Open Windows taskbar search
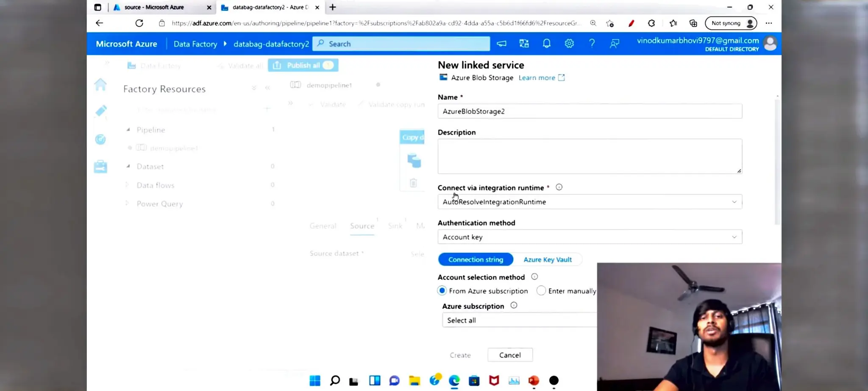The width and height of the screenshot is (868, 391). coord(335,380)
